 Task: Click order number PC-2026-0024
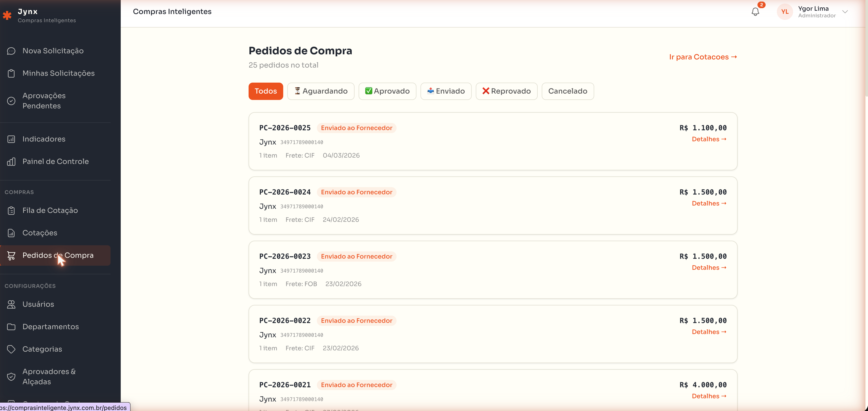click(285, 192)
